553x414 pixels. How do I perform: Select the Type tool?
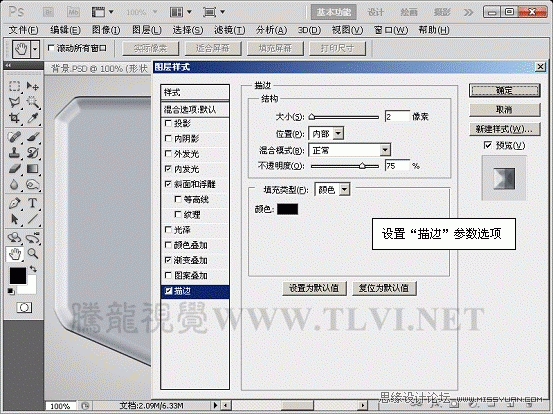33,203
